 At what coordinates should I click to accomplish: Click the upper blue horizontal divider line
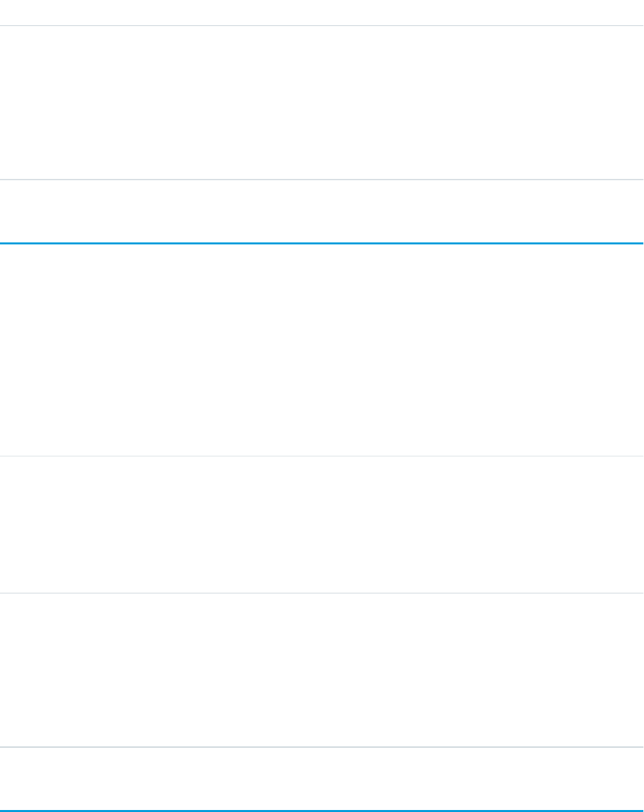tap(322, 244)
